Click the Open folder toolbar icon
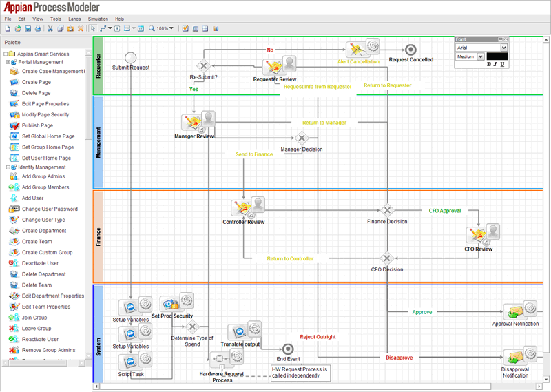Image resolution: width=551 pixels, height=392 pixels. tap(18, 28)
